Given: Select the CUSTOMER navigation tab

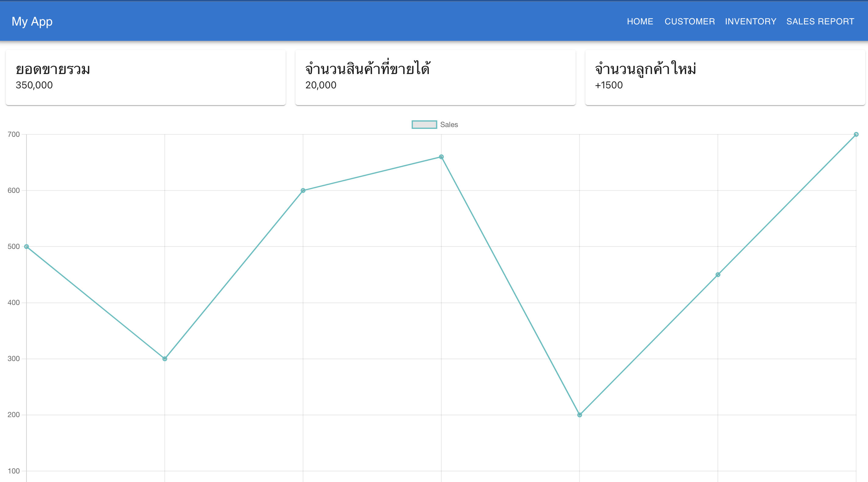Looking at the screenshot, I should (690, 21).
